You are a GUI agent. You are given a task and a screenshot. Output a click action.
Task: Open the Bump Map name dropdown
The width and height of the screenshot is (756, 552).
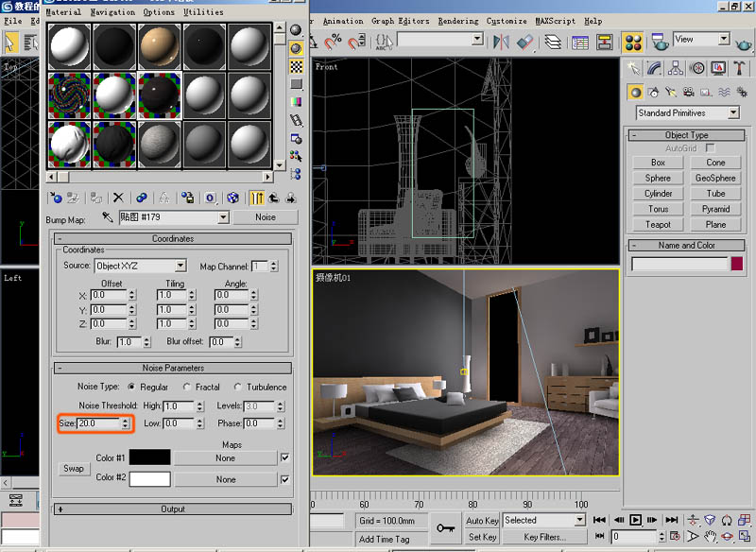[223, 217]
